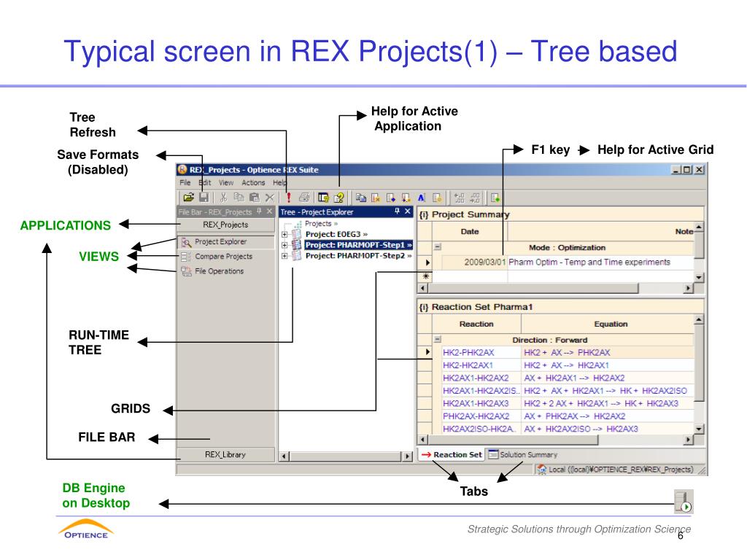Collapse the Direction : Forward group
This screenshot has width=747, height=560.
[438, 340]
